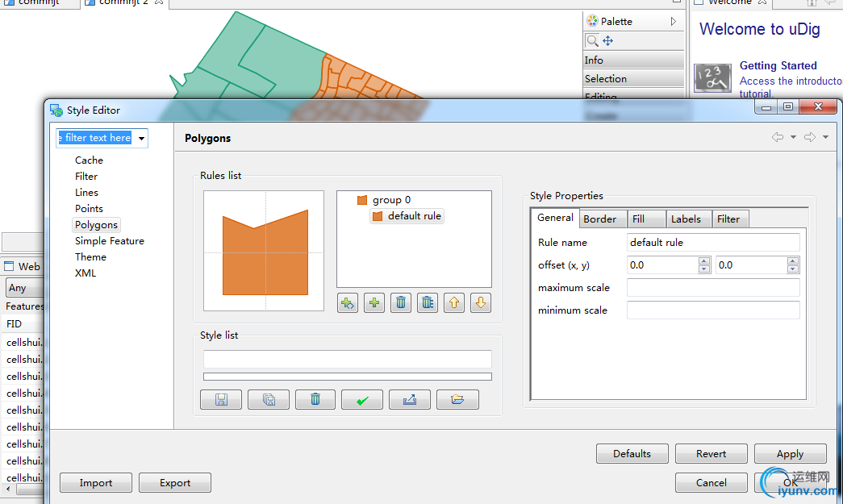Increase offset y value with up arrow
This screenshot has width=843, height=504.
[x=792, y=261]
